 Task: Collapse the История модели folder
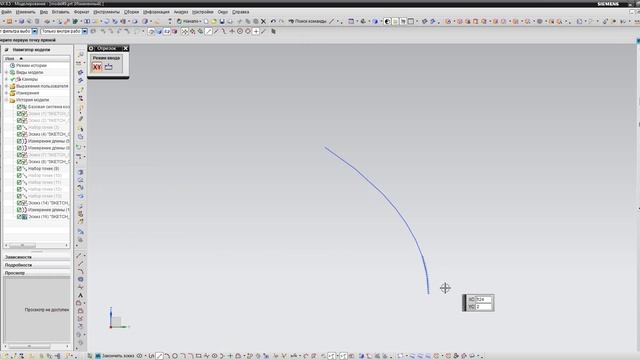6,100
